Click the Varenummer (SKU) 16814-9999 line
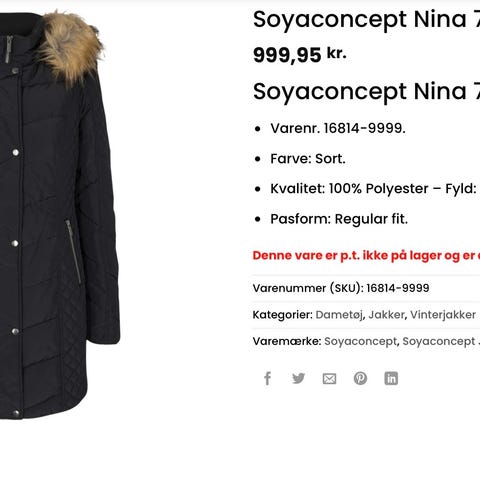Viewport: 480px width, 480px height. (341, 288)
